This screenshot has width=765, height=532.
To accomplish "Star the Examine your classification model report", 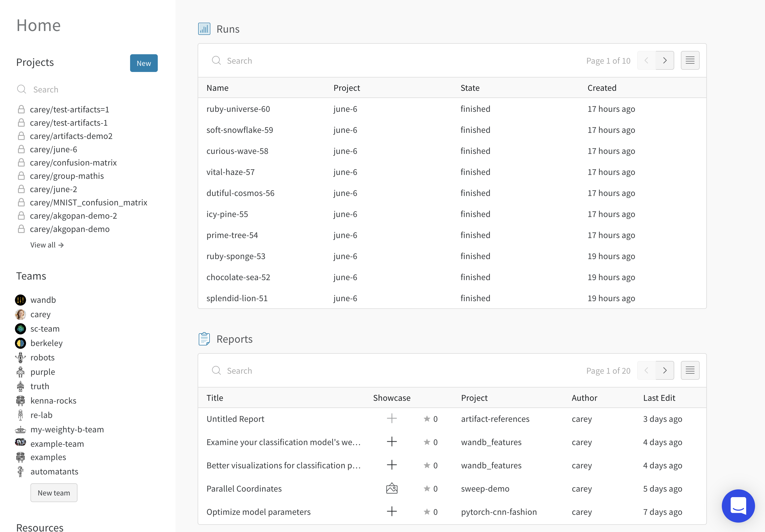I will pos(427,442).
